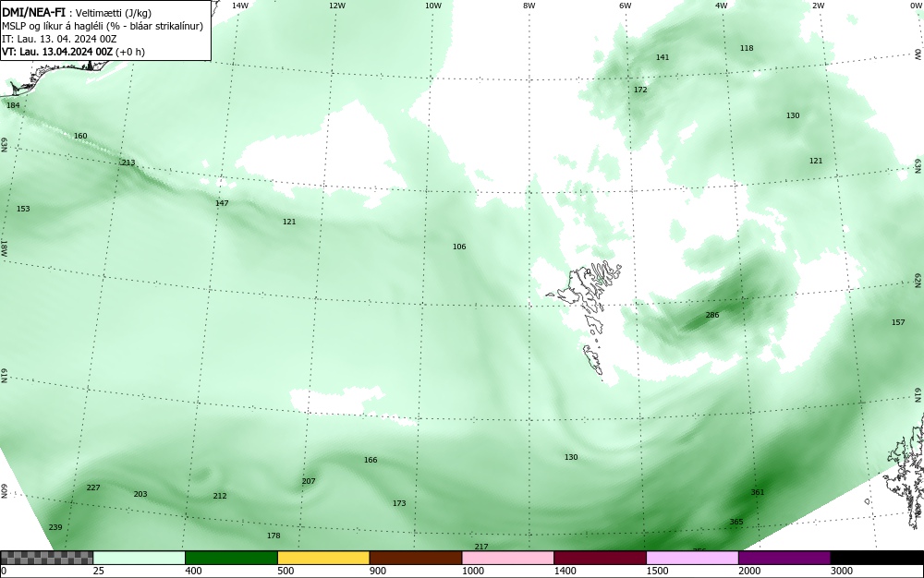
Task: Click the map value 212
Action: [x=220, y=496]
